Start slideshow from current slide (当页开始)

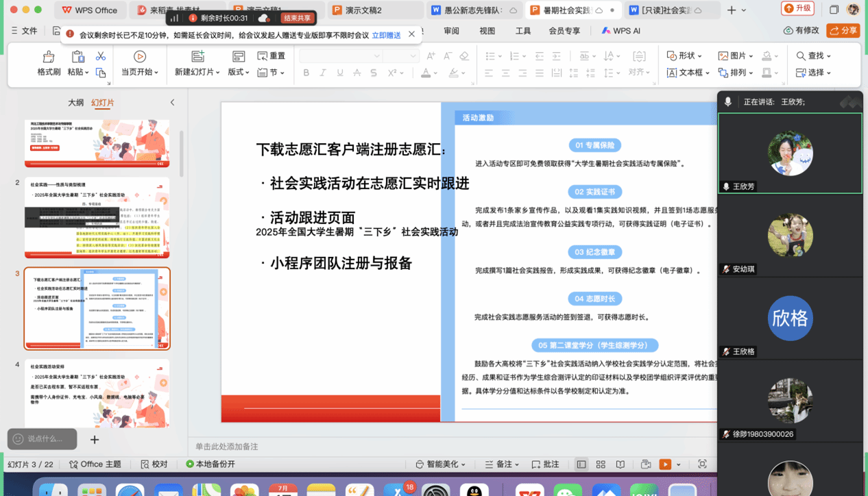(139, 57)
